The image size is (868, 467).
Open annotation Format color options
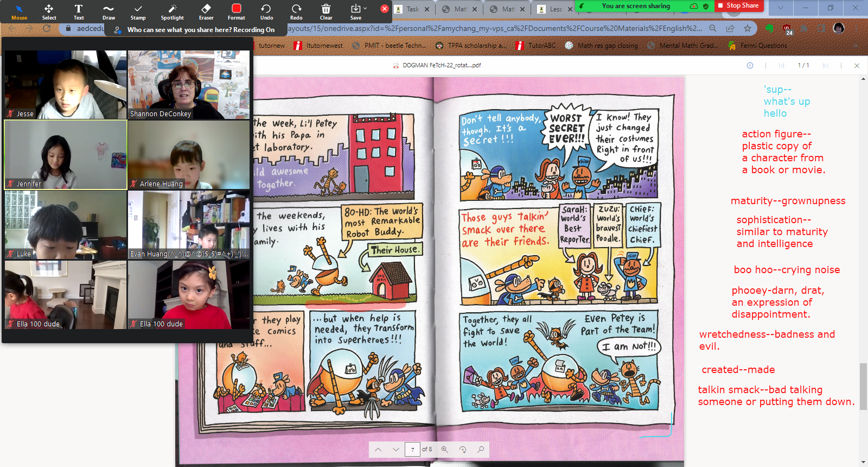click(x=237, y=11)
